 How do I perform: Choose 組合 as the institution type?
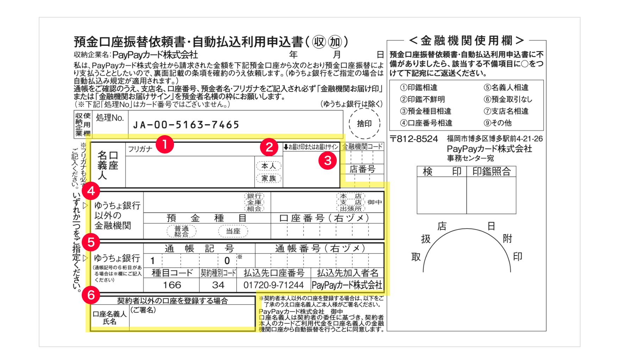pos(254,208)
